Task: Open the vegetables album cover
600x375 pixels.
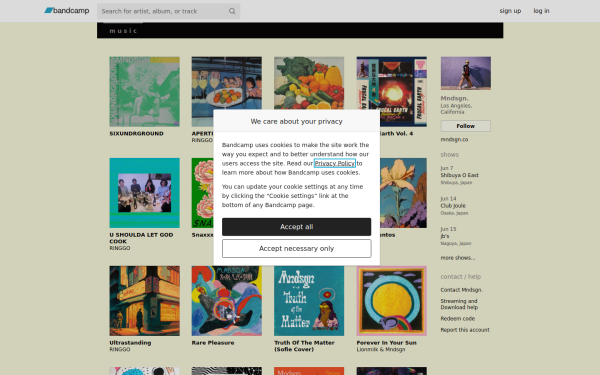Action: (x=309, y=83)
